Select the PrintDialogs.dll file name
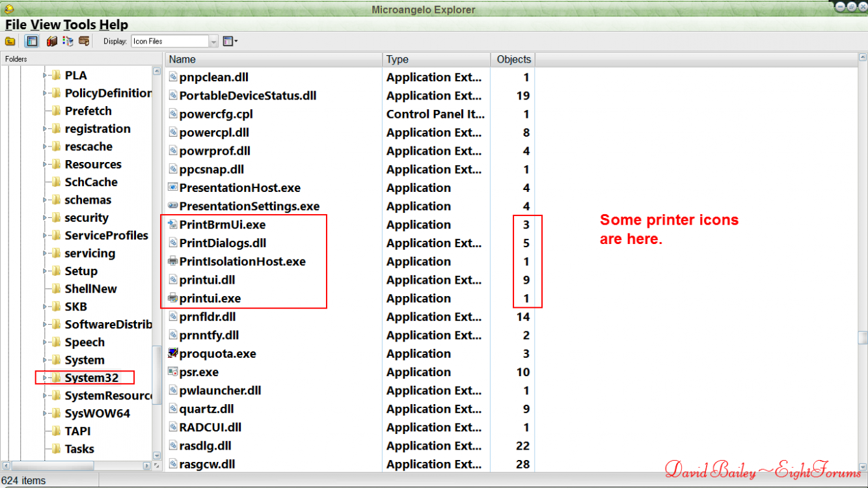Viewport: 868px width, 488px height. (223, 243)
